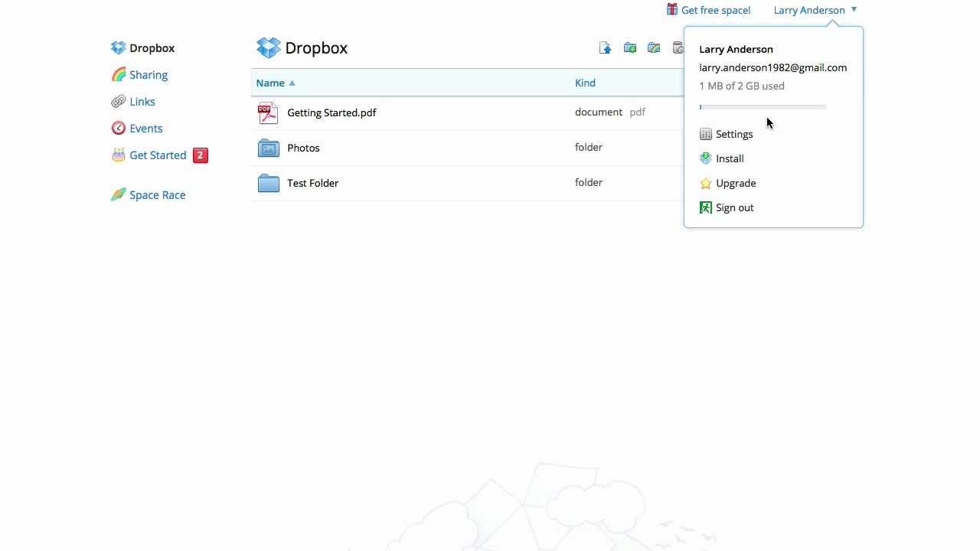Open the Photos folder name
This screenshot has width=980, height=551.
pos(303,148)
